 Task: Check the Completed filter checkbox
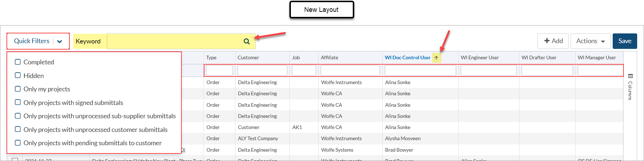[18, 62]
